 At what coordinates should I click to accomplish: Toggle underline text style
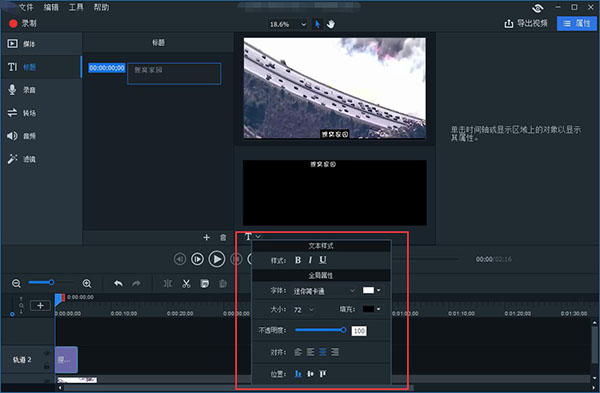tap(323, 260)
